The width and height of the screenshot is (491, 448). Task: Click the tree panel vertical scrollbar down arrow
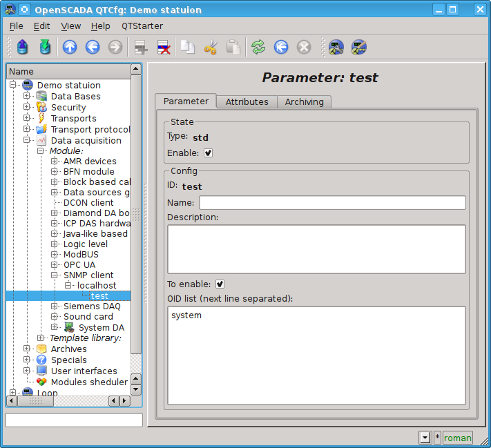(x=135, y=390)
